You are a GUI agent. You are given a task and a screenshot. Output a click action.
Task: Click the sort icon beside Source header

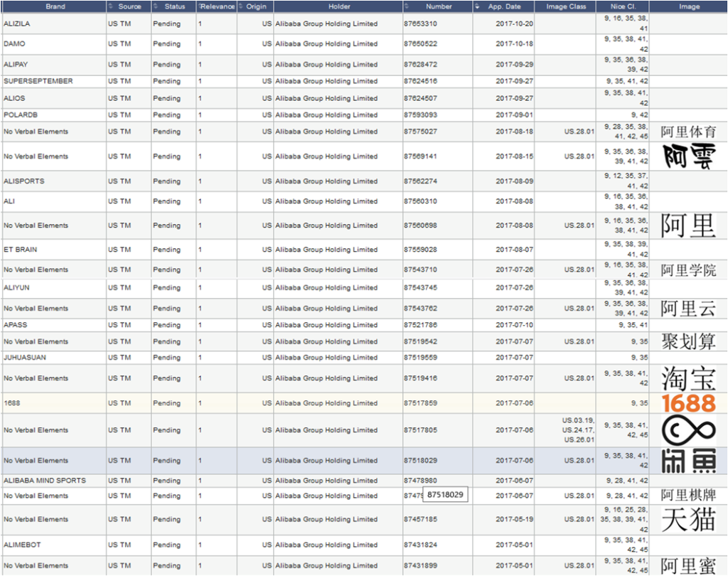(111, 6)
